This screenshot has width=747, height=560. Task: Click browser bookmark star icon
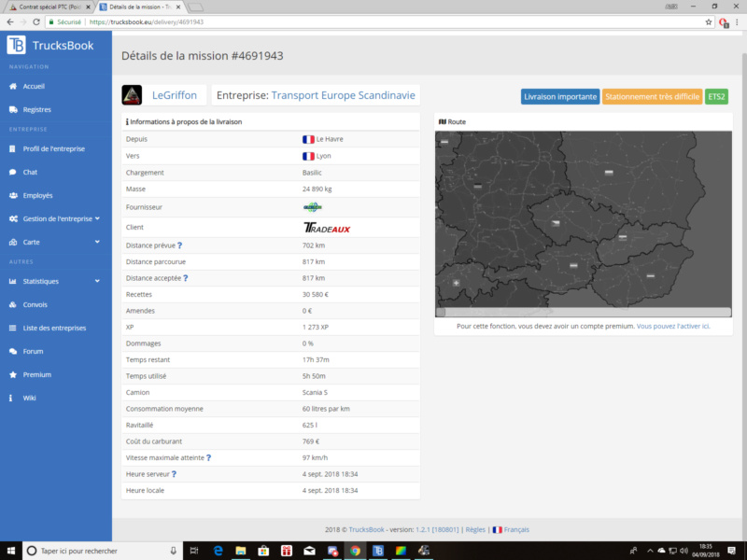coord(709,21)
